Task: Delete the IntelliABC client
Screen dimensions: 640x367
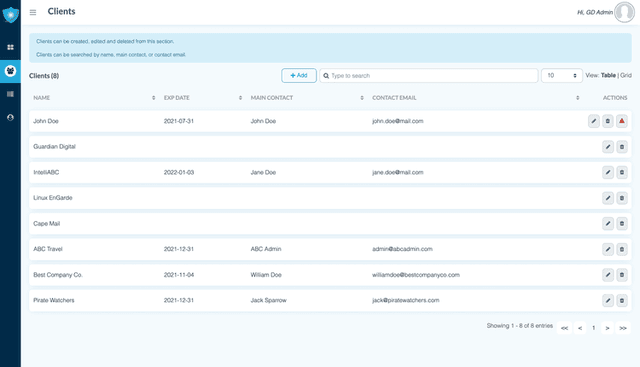Action: coord(622,172)
